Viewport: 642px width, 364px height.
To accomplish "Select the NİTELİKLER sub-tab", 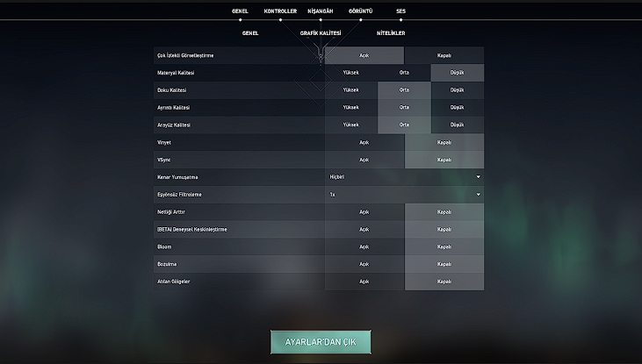I will 391,32.
